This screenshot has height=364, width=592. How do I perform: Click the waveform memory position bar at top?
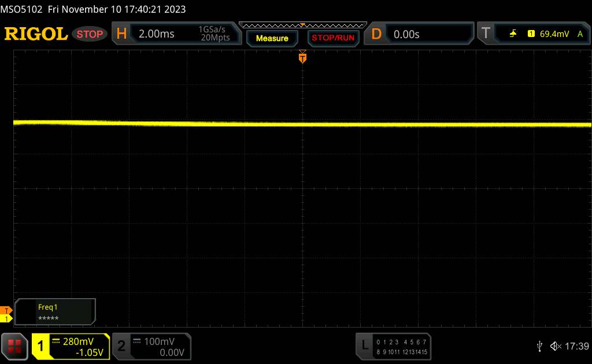[x=302, y=25]
